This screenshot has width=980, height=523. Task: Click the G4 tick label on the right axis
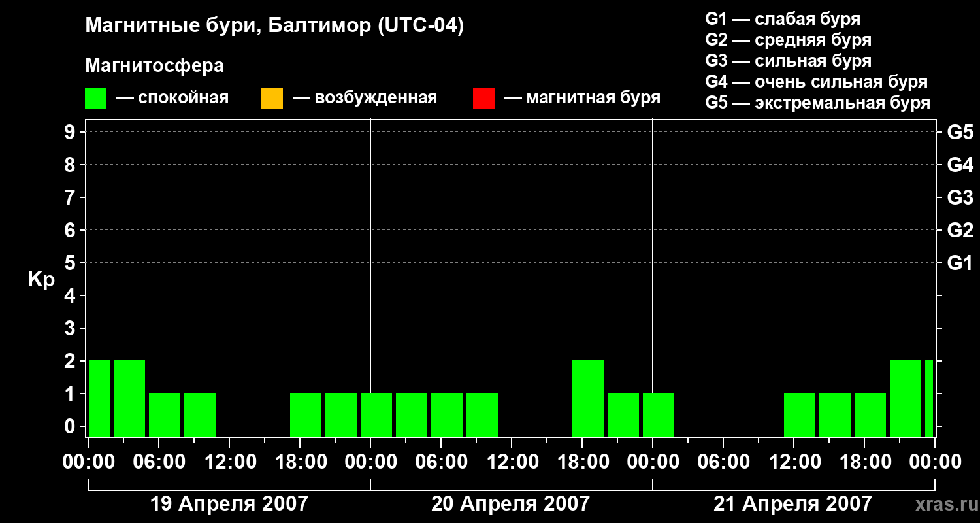pyautogui.click(x=960, y=165)
